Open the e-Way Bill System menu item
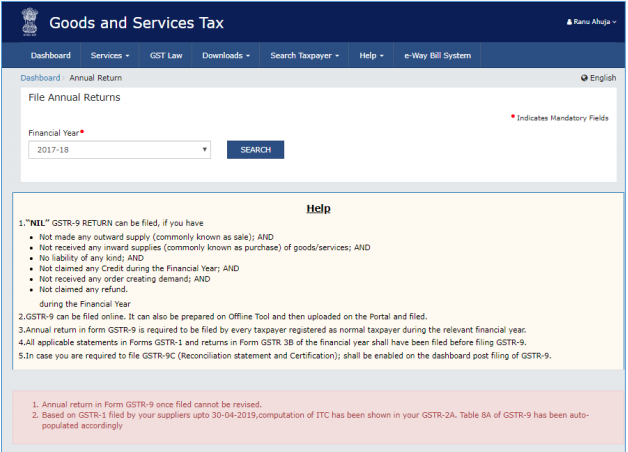Screen dimensions: 628x452 [x=437, y=56]
